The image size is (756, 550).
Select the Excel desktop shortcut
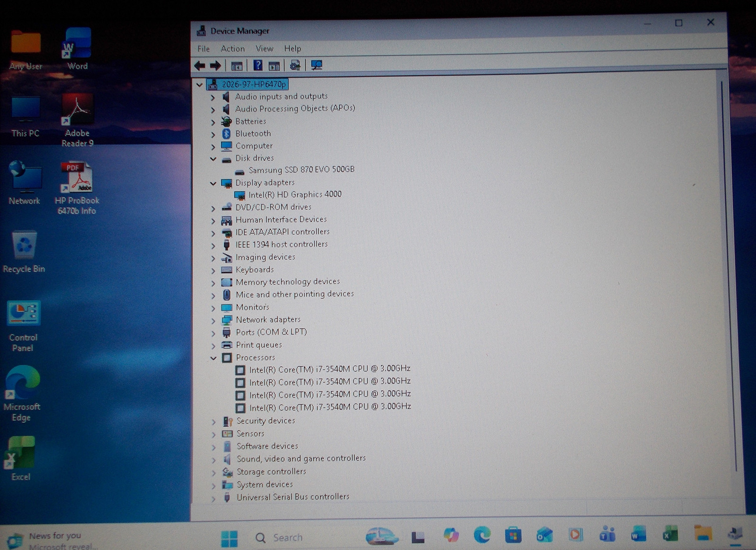[21, 459]
